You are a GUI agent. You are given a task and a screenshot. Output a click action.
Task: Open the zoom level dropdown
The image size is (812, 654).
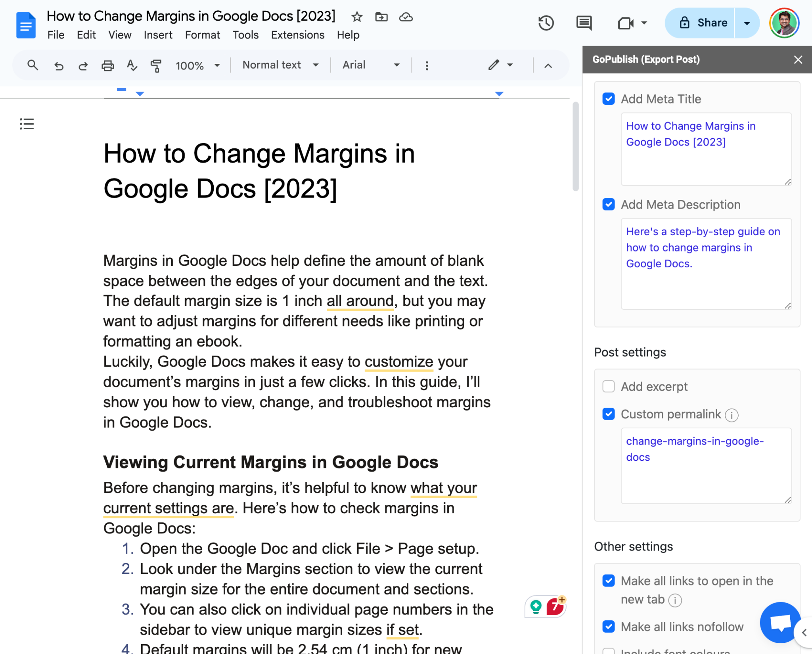[x=199, y=65]
